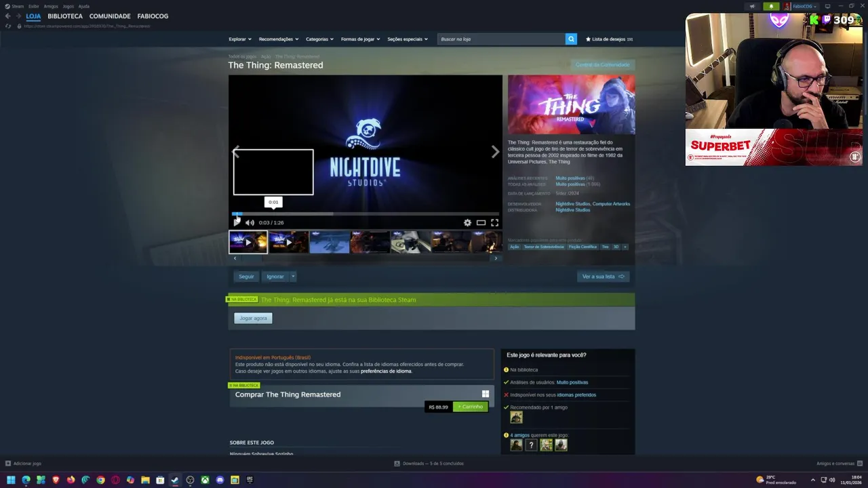Open OBS Studio from taskbar

(190, 480)
